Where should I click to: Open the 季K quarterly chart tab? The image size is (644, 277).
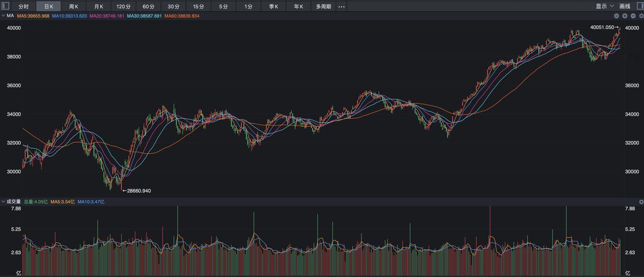tap(274, 7)
